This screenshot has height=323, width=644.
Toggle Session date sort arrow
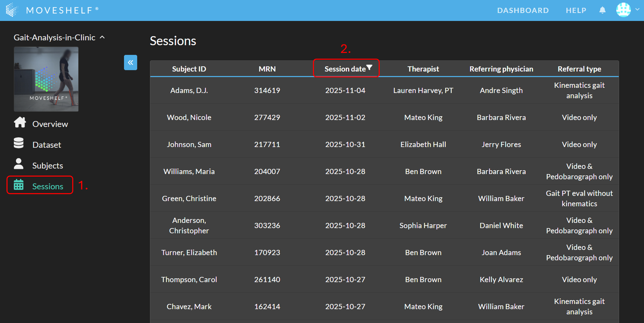tap(369, 67)
